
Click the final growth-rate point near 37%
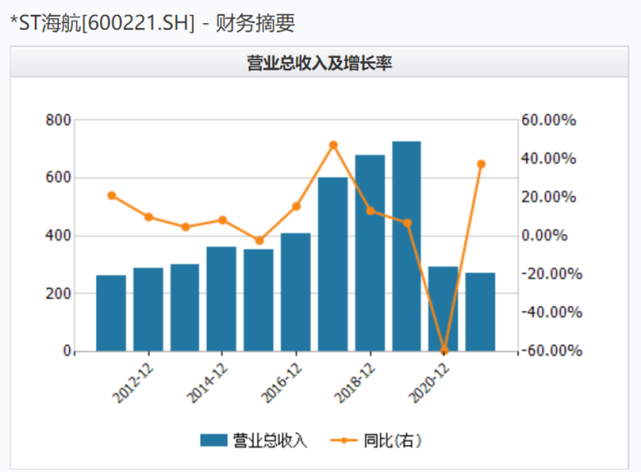click(x=481, y=164)
